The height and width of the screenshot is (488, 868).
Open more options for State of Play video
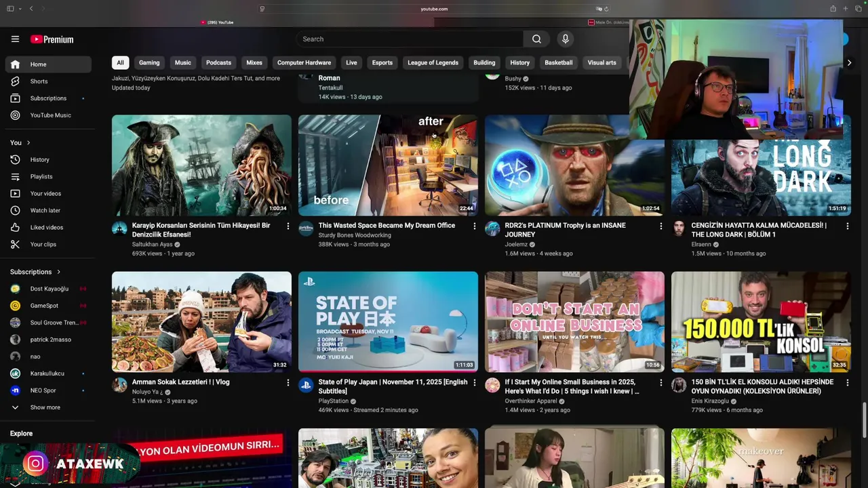click(474, 383)
